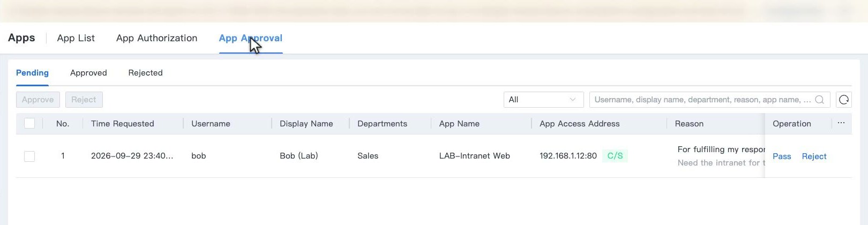The image size is (868, 225).
Task: Click the Sales department cell
Action: tap(368, 156)
